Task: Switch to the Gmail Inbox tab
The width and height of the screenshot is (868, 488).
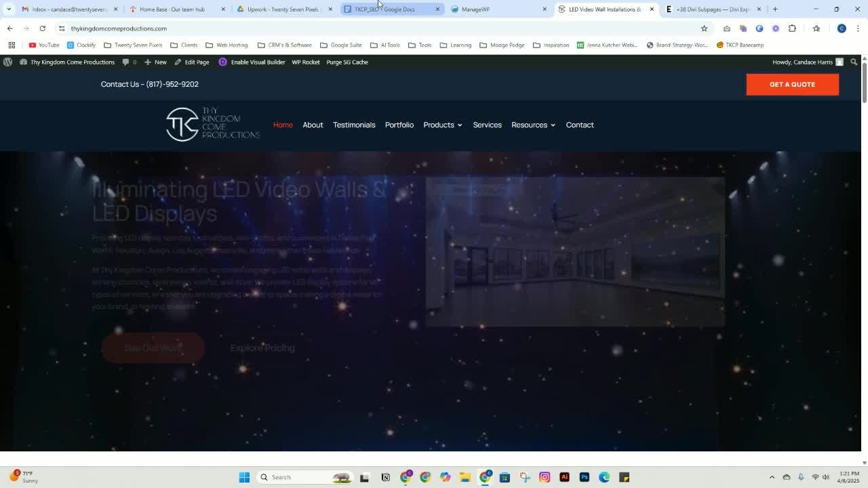Action: [70, 9]
